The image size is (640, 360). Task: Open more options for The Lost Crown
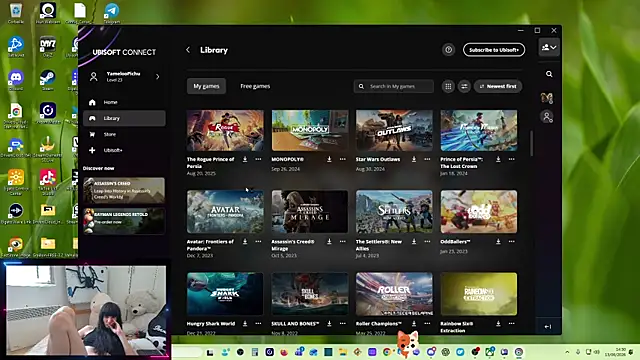click(511, 159)
